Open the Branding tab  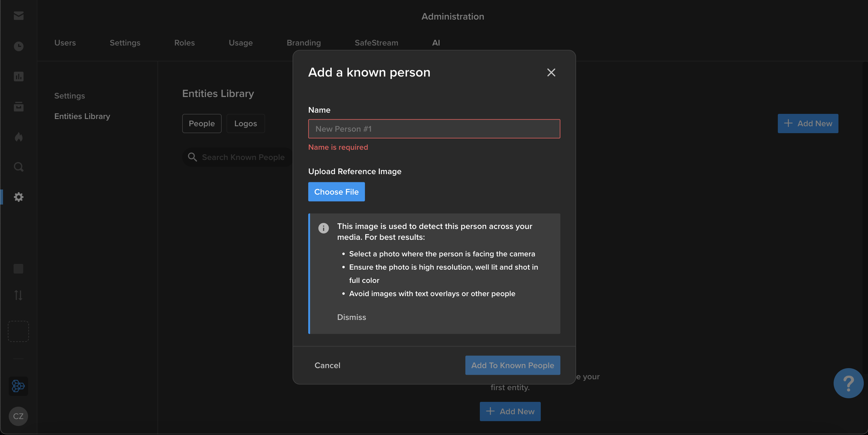coord(304,43)
